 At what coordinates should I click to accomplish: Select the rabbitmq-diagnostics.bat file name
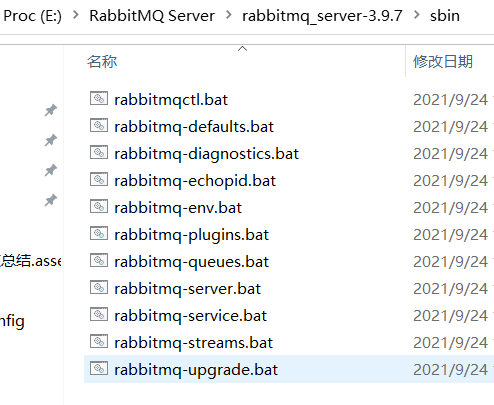206,154
